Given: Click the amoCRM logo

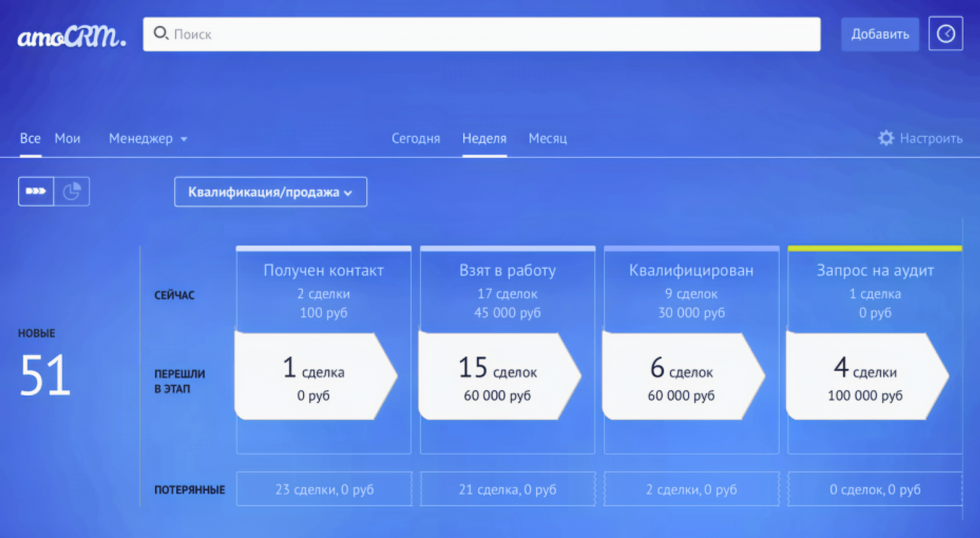Looking at the screenshot, I should tap(71, 36).
